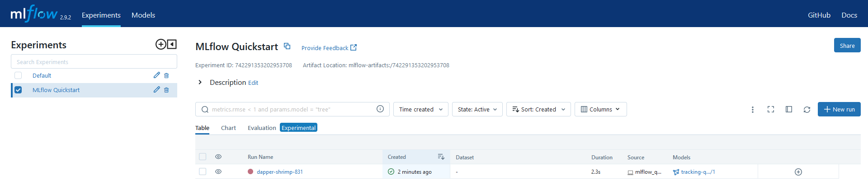The height and width of the screenshot is (190, 868).
Task: Click the Duration column header
Action: pyautogui.click(x=602, y=158)
